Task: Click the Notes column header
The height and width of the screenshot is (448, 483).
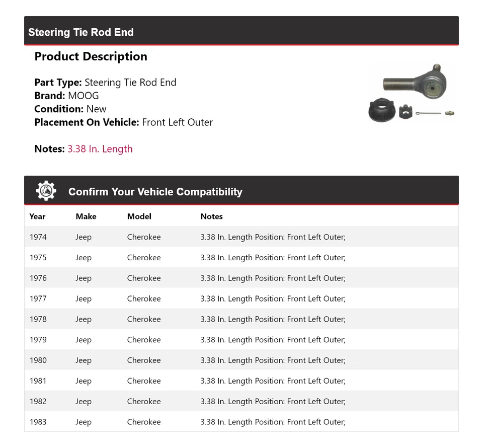Action: (x=211, y=216)
